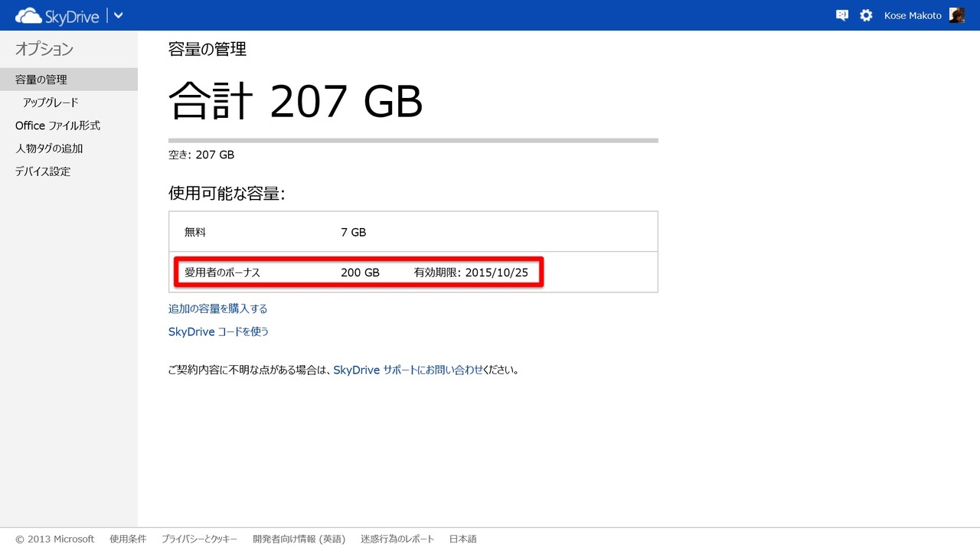Image resolution: width=980 pixels, height=551 pixels.
Task: Select デバイス設定 in the sidebar
Action: coord(43,171)
